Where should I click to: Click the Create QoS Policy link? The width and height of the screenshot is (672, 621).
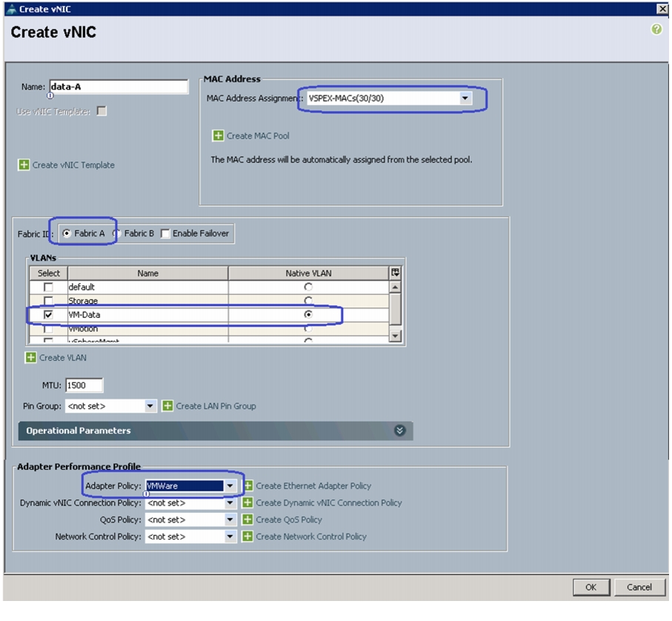(x=289, y=519)
